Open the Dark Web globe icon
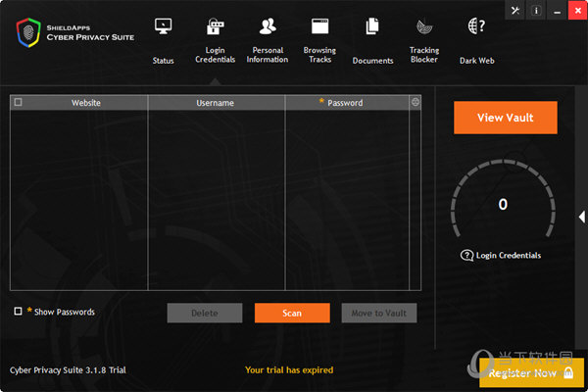Screen dimensions: 588x392 point(476,26)
